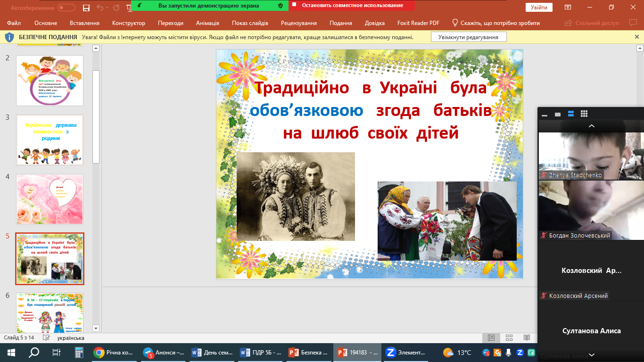644x362 pixels.
Task: Click the down chevron in Zoom panel
Action: [x=591, y=354]
